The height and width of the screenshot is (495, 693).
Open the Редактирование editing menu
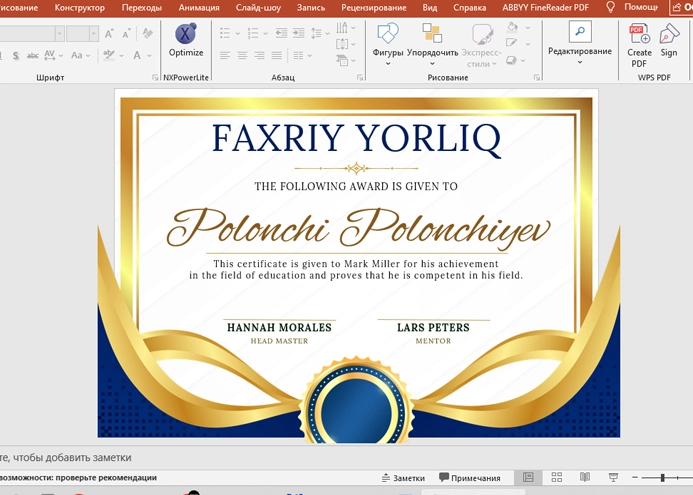tap(580, 43)
